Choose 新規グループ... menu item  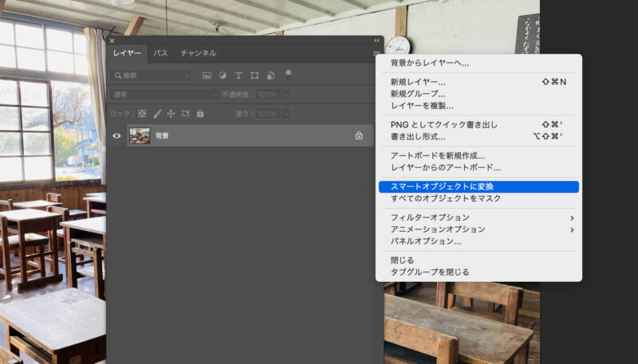[478, 93]
